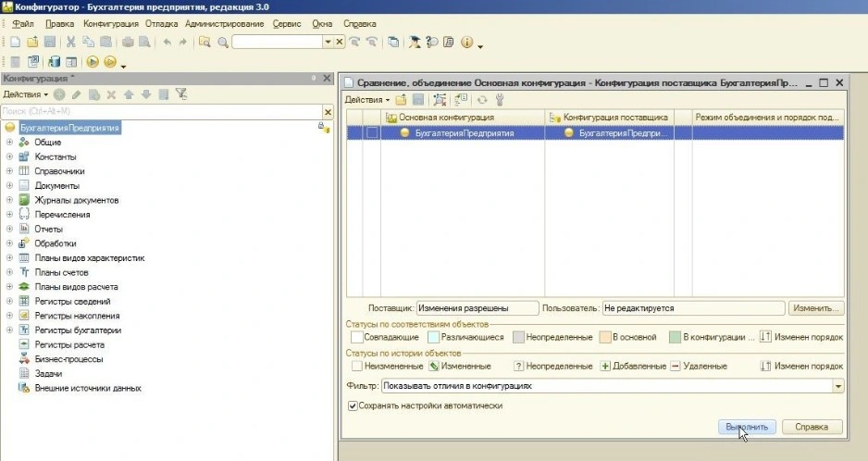This screenshot has width=868, height=461.
Task: Click the yellow start debugging play icon
Action: [x=93, y=63]
